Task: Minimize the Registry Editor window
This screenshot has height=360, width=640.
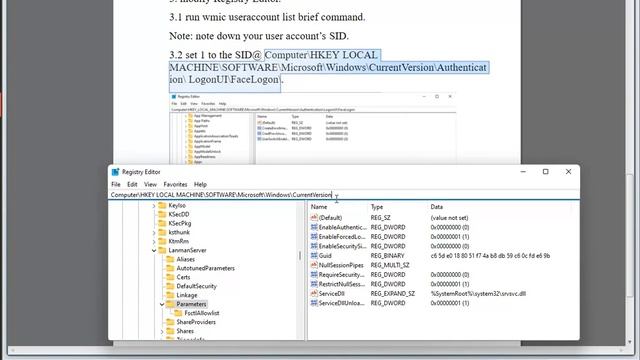Action: [x=523, y=172]
